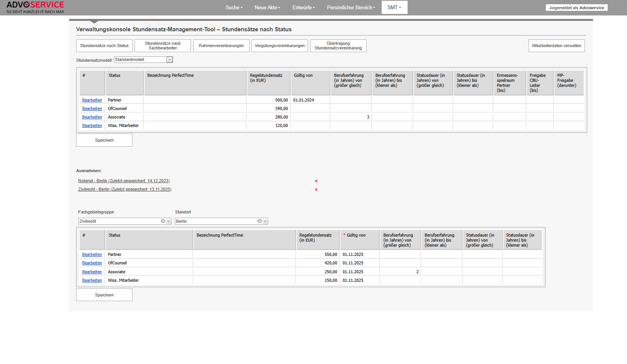Viewport: 627px width, 364px height.
Task: Open the Suche menu
Action: tap(234, 8)
